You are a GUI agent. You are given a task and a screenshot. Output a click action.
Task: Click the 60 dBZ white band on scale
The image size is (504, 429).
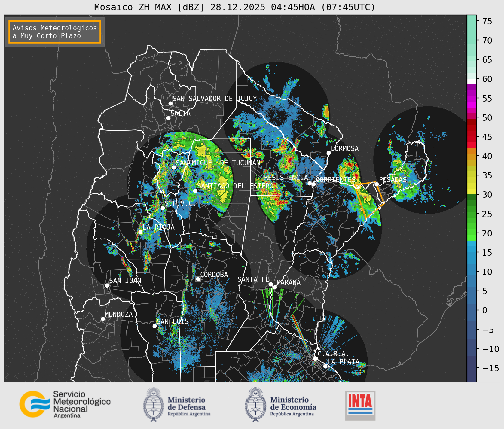coord(472,81)
